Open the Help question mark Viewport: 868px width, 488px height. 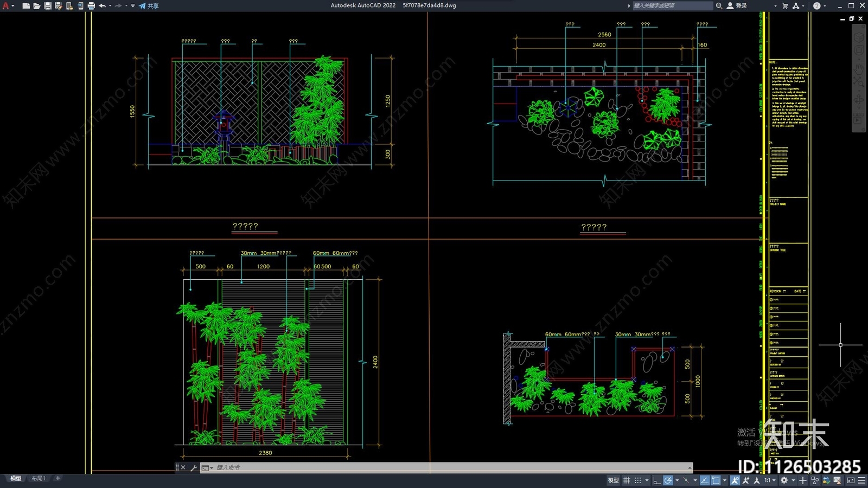tap(816, 5)
